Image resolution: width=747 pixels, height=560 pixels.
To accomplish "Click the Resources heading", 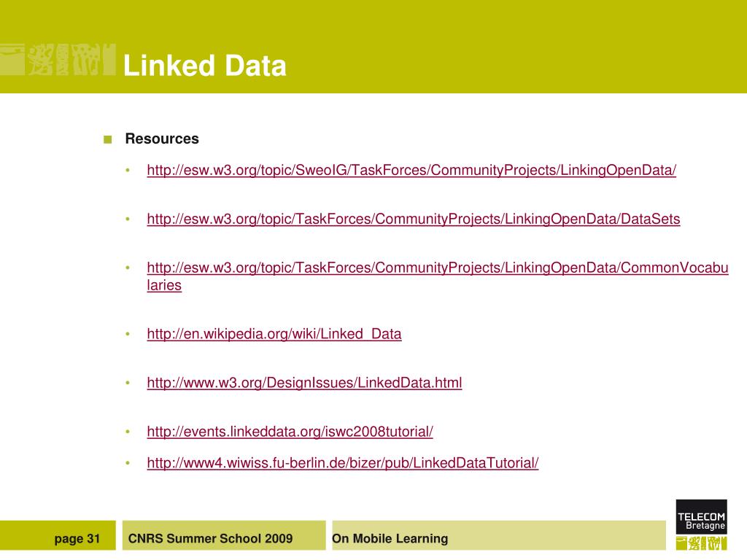I will click(162, 139).
